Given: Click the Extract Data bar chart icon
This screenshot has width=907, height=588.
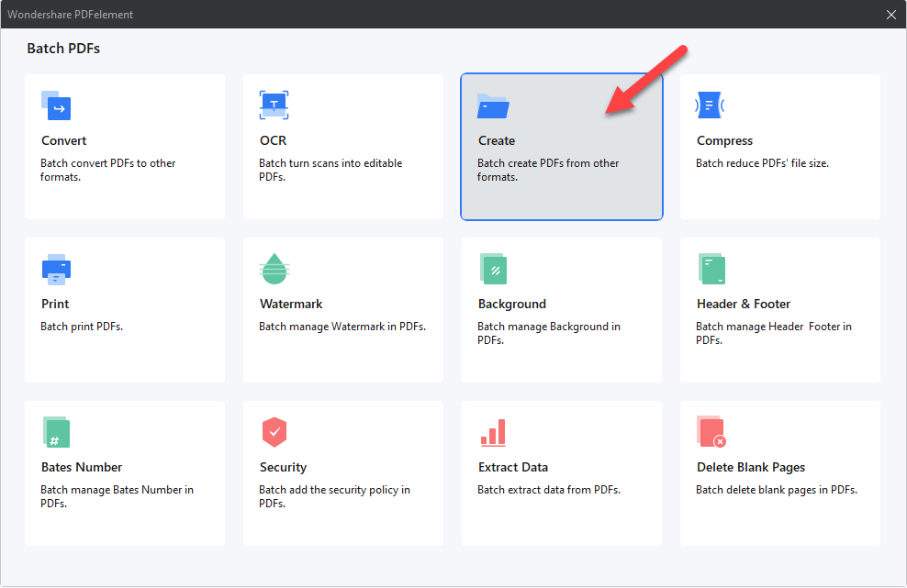Looking at the screenshot, I should coord(493,432).
